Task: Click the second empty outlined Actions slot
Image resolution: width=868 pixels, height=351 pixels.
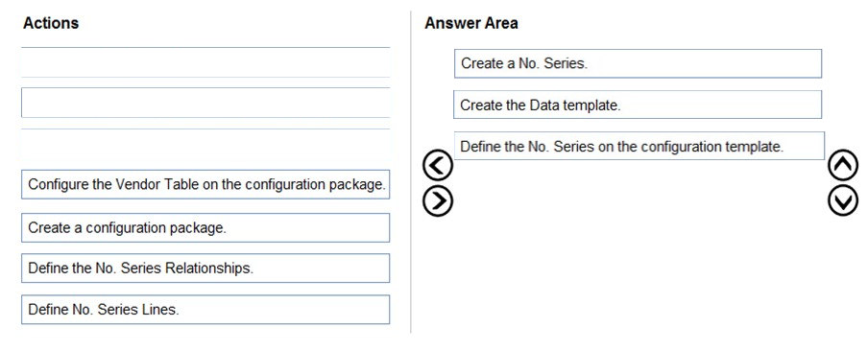Action: pos(205,103)
